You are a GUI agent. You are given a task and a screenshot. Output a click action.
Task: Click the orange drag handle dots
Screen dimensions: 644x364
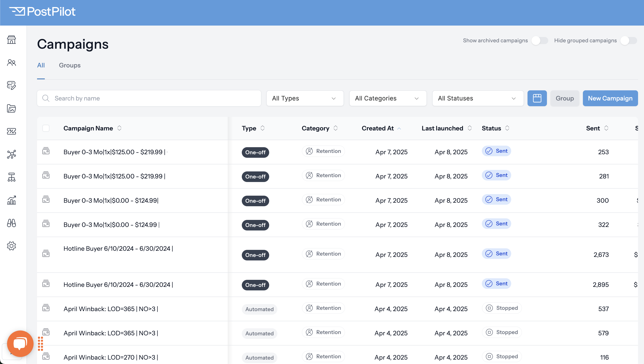(41, 344)
